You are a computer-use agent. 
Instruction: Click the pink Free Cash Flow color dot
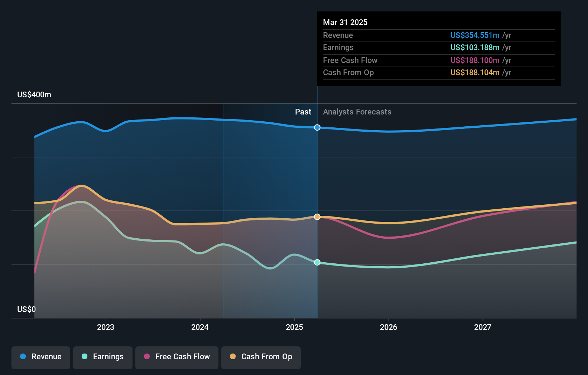coord(146,357)
